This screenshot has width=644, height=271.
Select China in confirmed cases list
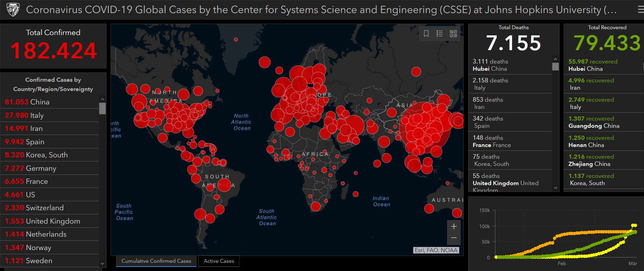point(50,102)
